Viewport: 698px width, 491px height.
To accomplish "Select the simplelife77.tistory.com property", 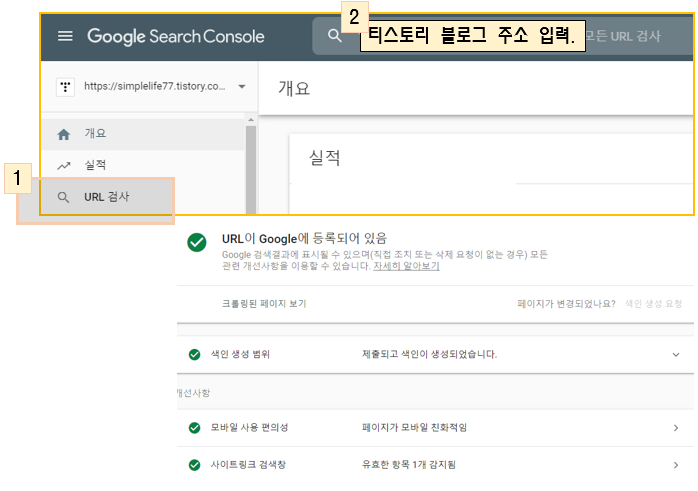I will tap(151, 86).
